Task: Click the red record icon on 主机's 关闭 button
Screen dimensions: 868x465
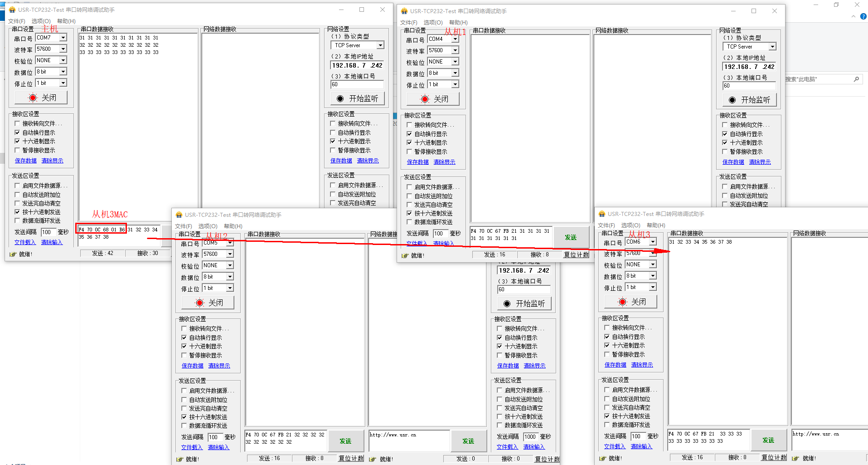Action: click(33, 98)
